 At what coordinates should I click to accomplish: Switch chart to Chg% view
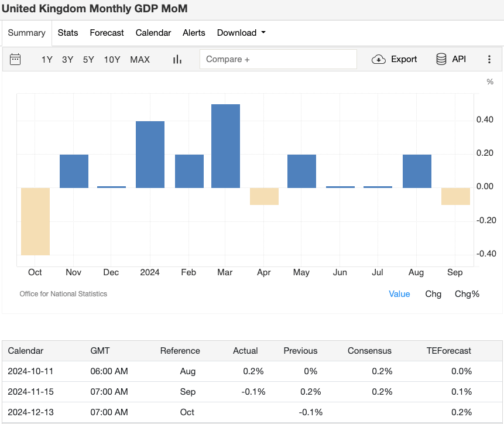tap(467, 293)
